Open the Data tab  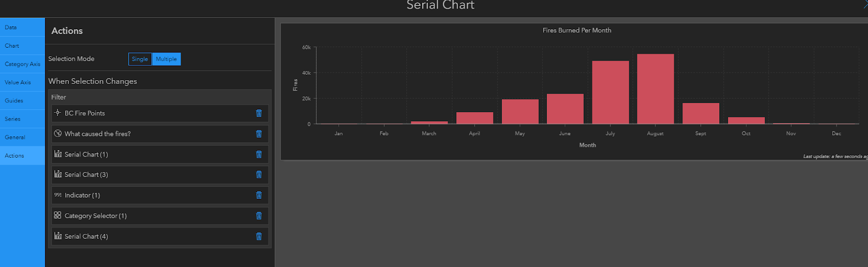click(x=22, y=27)
